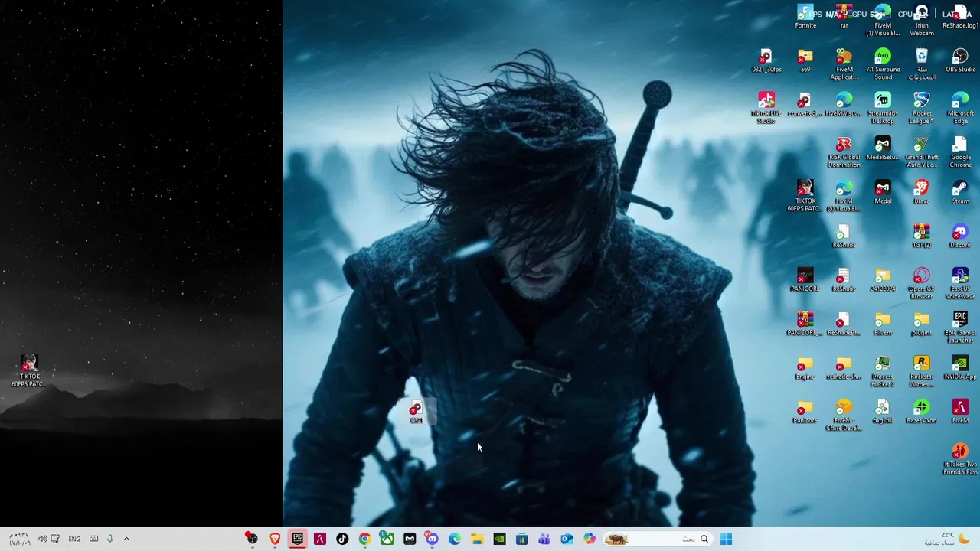Open Google Chrome from the taskbar
The image size is (980, 551).
click(x=364, y=539)
